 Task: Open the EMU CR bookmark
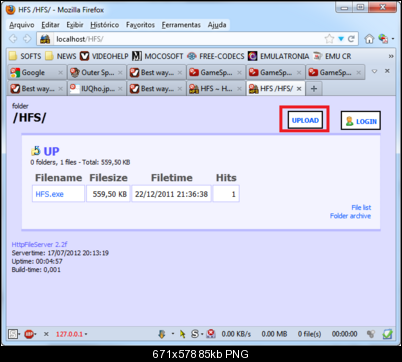332,56
